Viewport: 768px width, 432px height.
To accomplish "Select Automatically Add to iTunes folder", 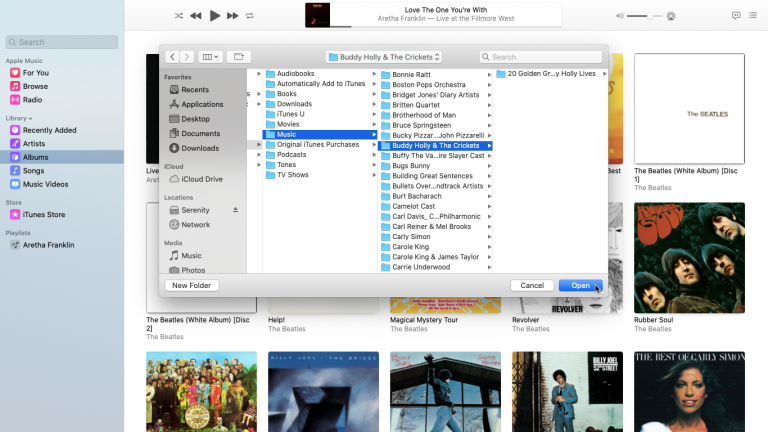I will coord(321,84).
